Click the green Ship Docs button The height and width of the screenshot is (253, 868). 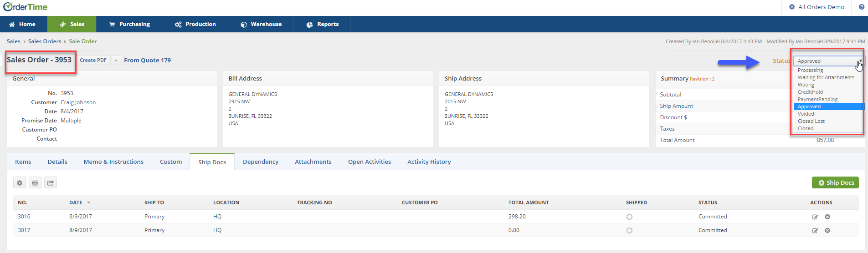(835, 182)
